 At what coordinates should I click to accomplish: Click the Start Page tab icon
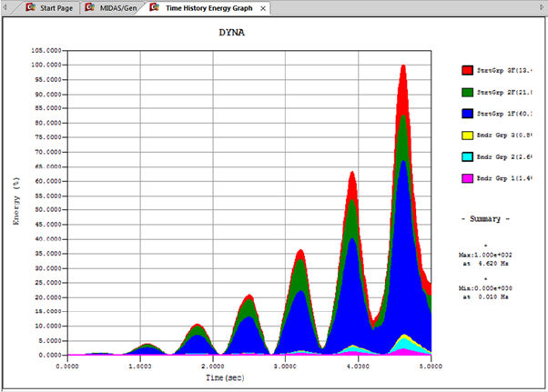point(30,7)
